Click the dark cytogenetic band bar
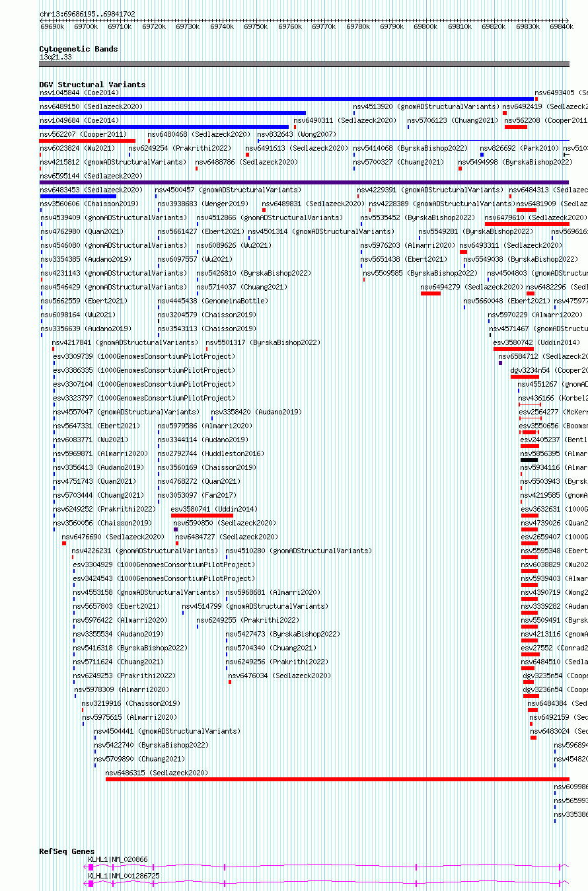The height and width of the screenshot is (891, 588). [304, 64]
